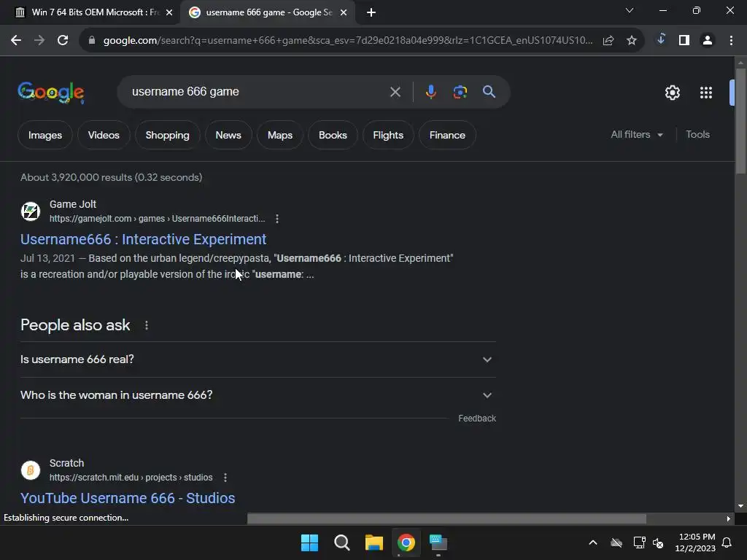Go back with the browser back arrow
The height and width of the screenshot is (560, 747).
click(x=16, y=41)
